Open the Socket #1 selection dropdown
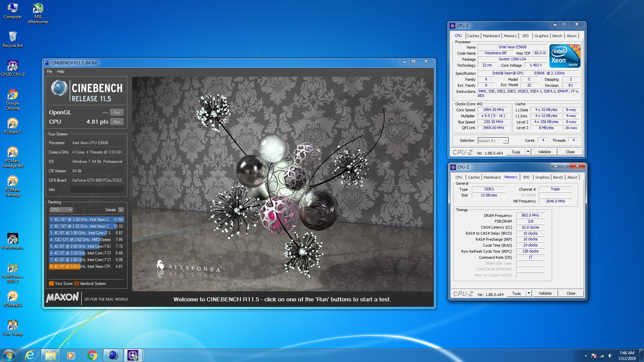The image size is (644, 362). [x=493, y=141]
